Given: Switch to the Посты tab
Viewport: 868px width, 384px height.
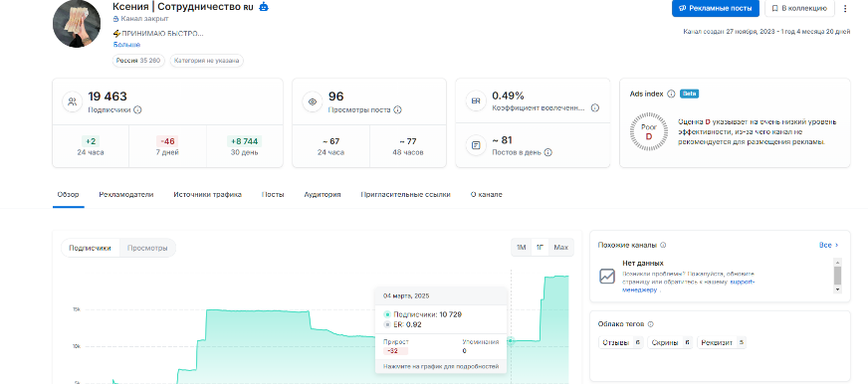Looking at the screenshot, I should (x=273, y=195).
